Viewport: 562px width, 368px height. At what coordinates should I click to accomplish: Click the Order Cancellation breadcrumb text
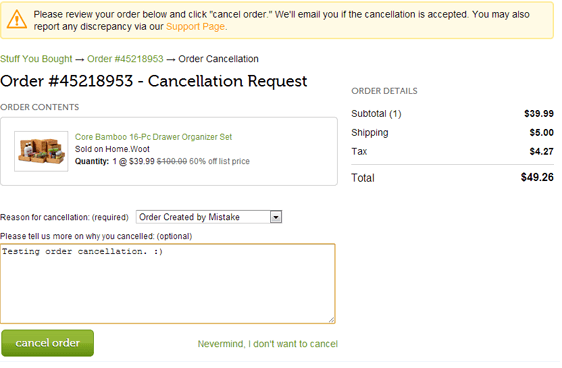(218, 59)
